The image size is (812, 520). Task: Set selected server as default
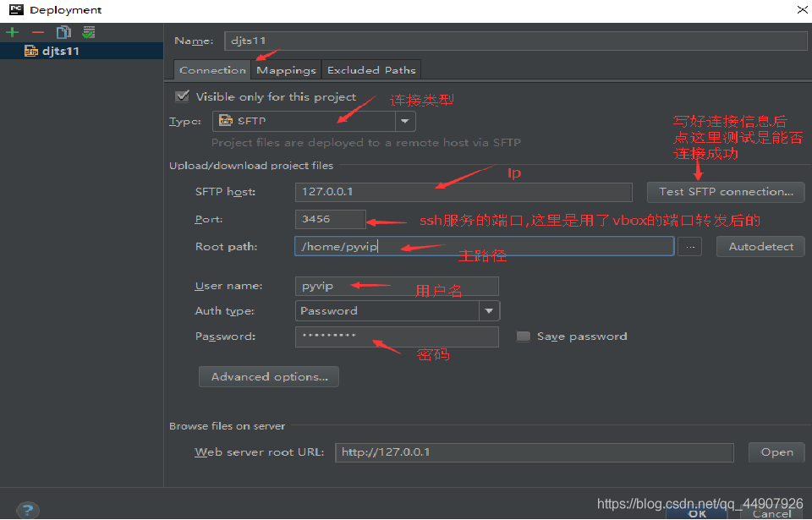click(89, 32)
